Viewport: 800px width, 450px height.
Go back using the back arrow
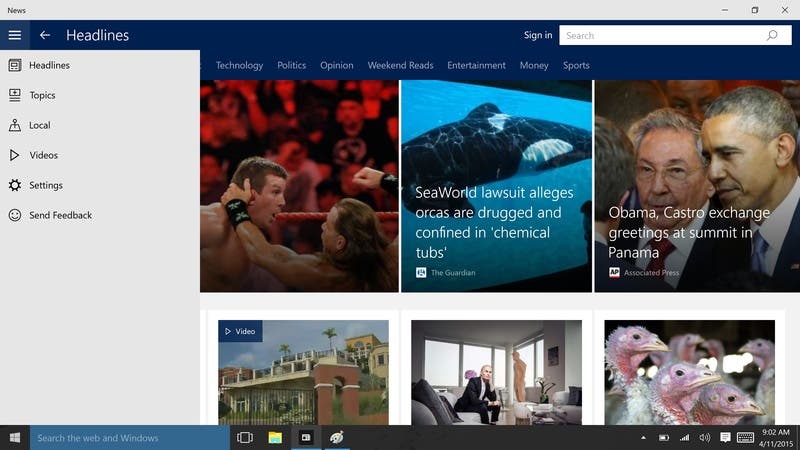click(x=45, y=35)
